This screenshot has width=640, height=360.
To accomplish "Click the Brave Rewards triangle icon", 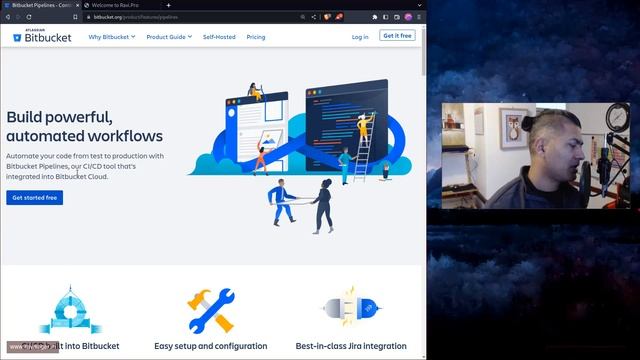I will coord(339,17).
